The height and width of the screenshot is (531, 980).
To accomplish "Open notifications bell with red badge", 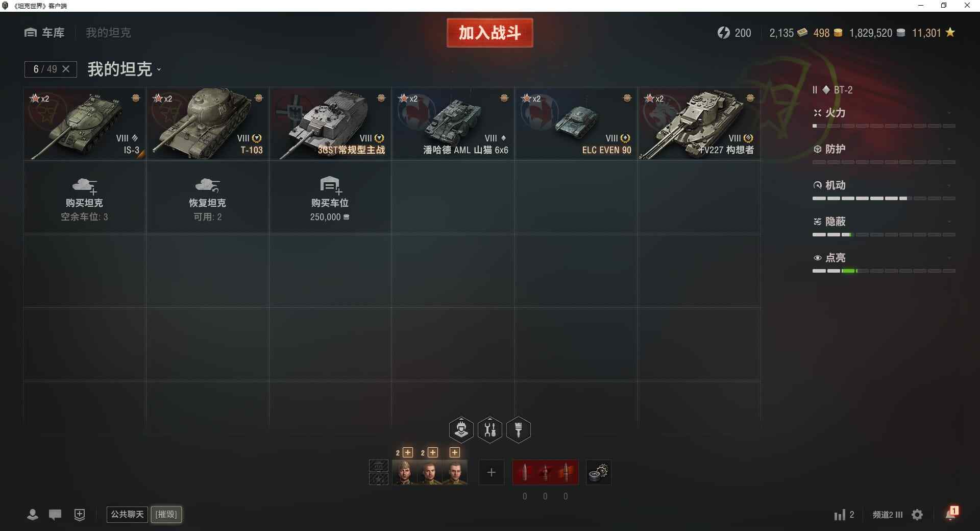I will tap(951, 513).
